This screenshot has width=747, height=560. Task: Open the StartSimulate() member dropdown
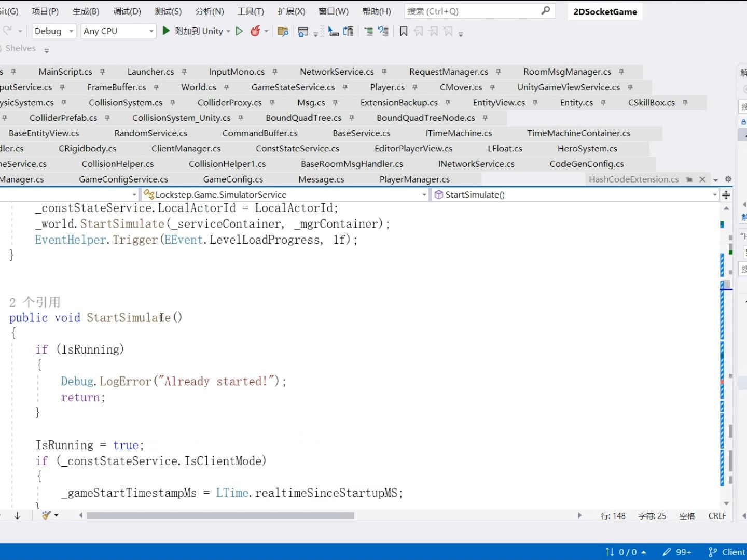(575, 195)
